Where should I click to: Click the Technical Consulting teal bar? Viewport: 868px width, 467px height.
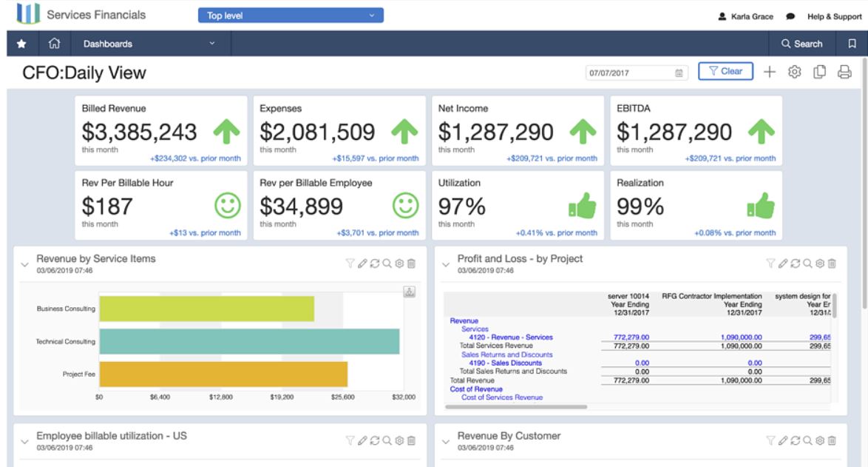coord(249,341)
